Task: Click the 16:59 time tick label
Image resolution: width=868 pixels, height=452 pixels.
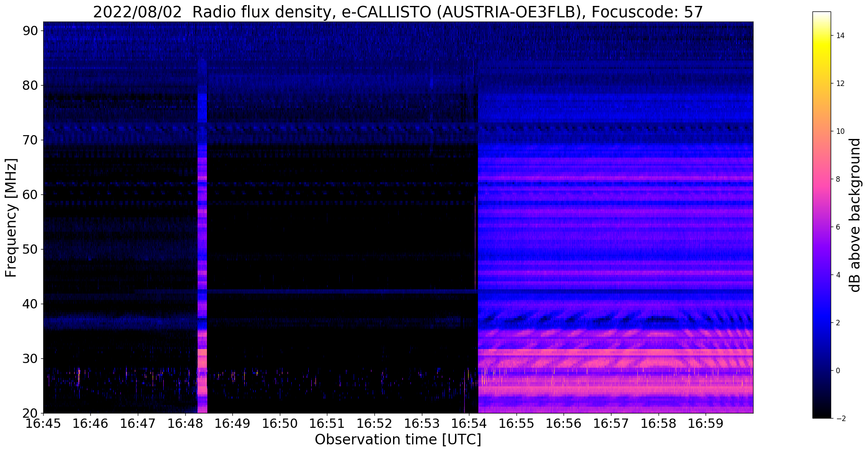Action: [x=706, y=423]
